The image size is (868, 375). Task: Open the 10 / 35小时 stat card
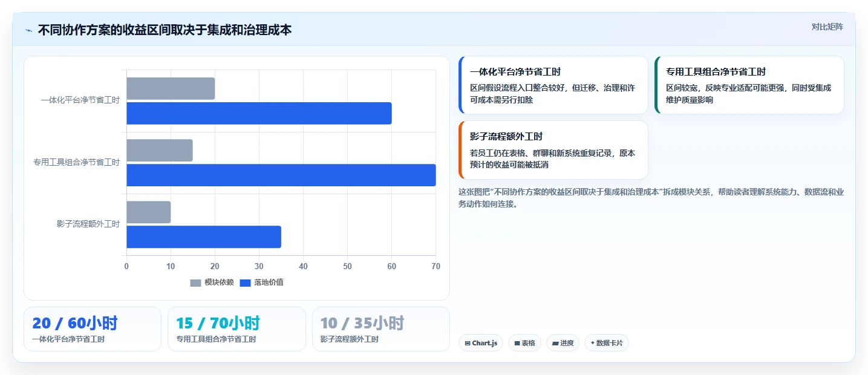381,329
